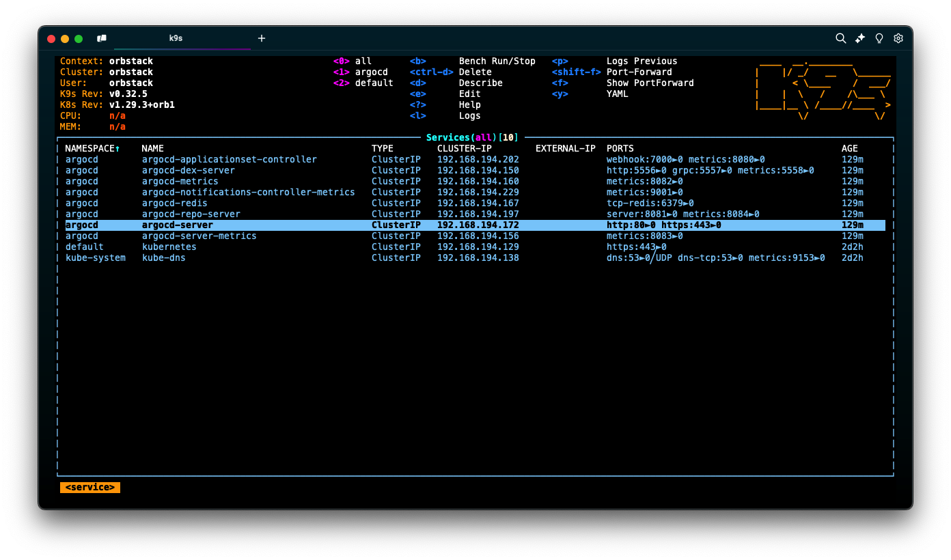Click the YAML shortcut hint
Viewport: 951px width, 560px height.
[x=618, y=94]
